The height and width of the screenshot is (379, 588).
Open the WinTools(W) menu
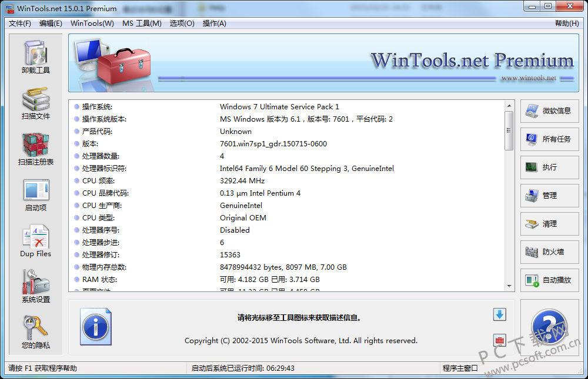(92, 24)
